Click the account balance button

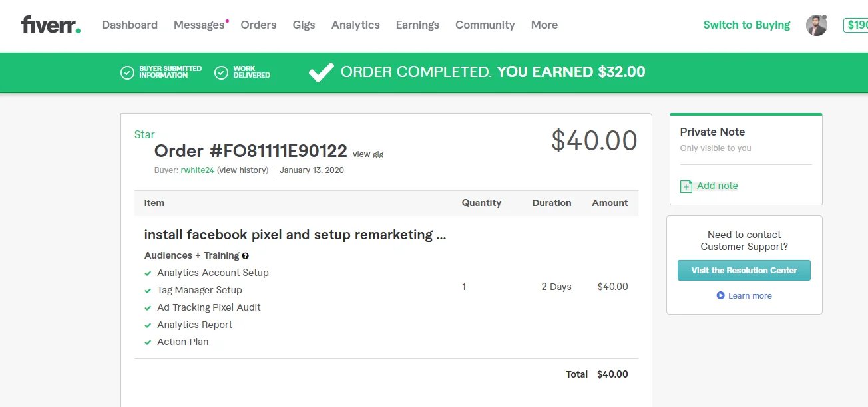tap(856, 25)
